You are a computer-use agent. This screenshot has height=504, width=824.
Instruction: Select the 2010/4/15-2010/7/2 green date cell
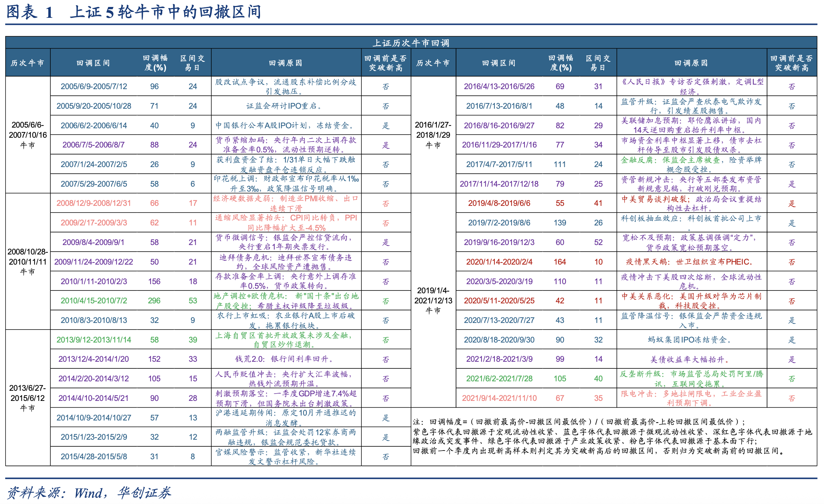(x=94, y=301)
